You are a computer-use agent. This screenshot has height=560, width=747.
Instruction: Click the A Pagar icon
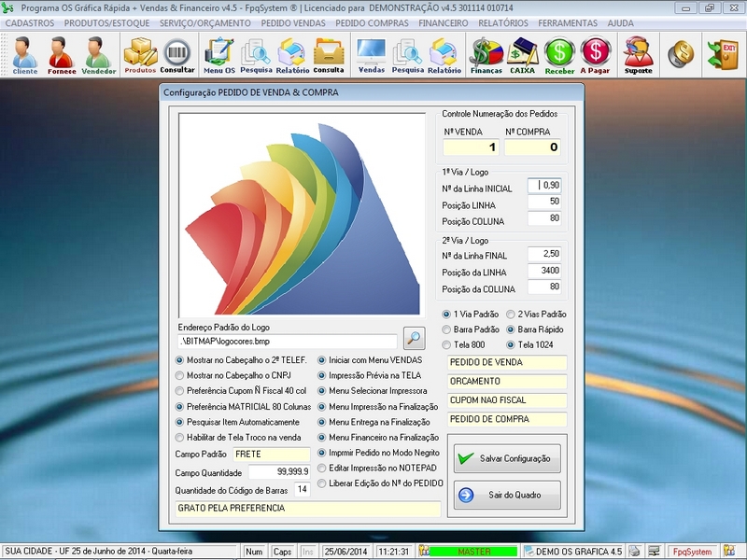point(595,54)
